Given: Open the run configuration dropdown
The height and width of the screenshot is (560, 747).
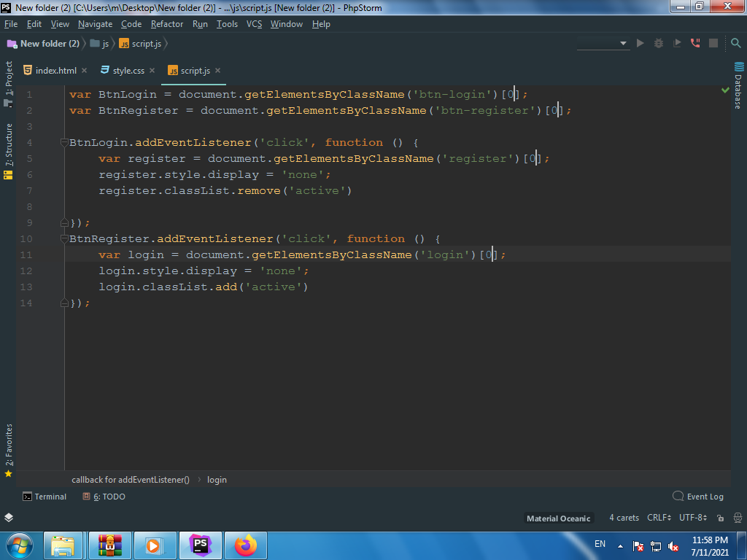Looking at the screenshot, I should point(603,43).
